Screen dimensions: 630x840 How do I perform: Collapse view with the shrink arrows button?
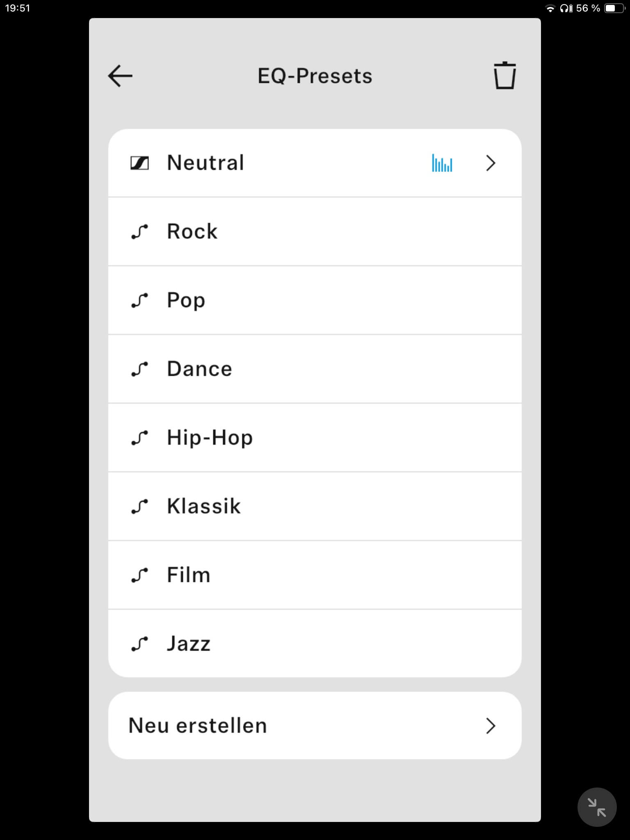click(x=597, y=807)
